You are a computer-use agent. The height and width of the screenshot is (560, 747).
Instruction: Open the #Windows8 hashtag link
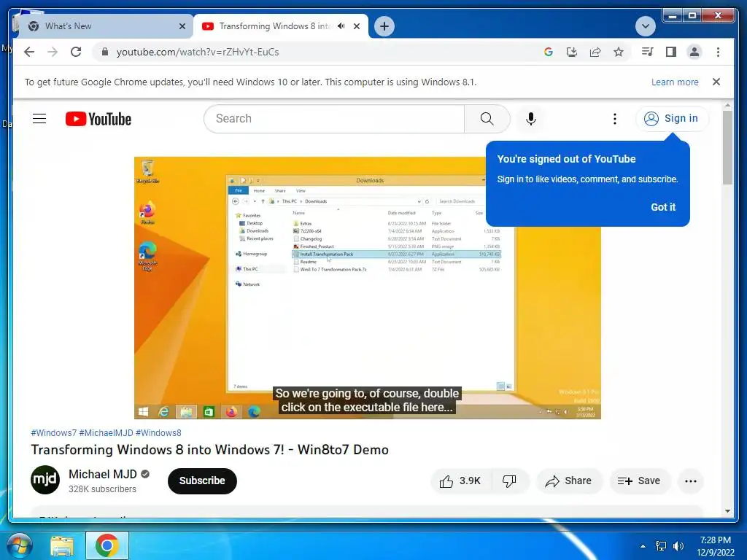click(158, 433)
